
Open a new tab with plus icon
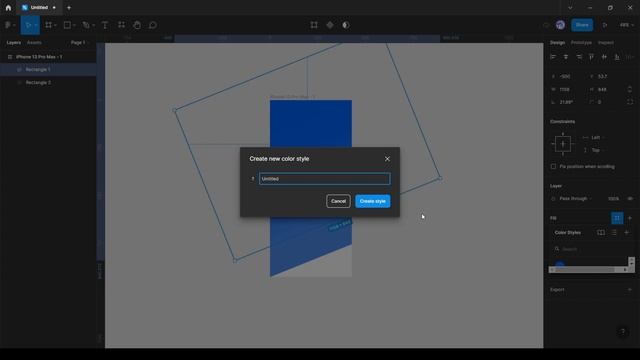[69, 7]
